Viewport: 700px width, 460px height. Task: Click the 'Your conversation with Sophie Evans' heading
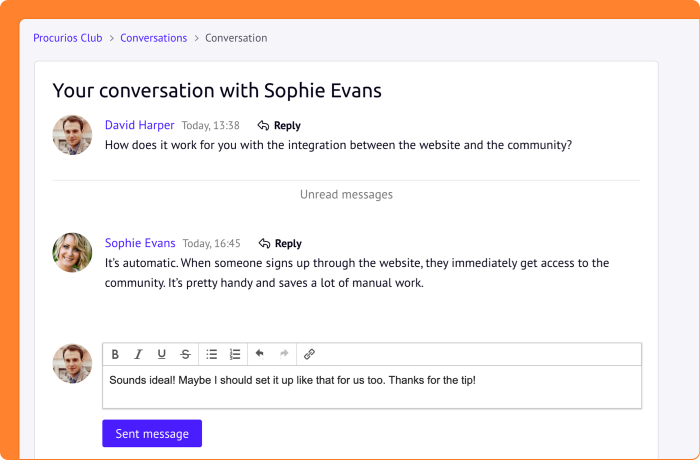[217, 91]
